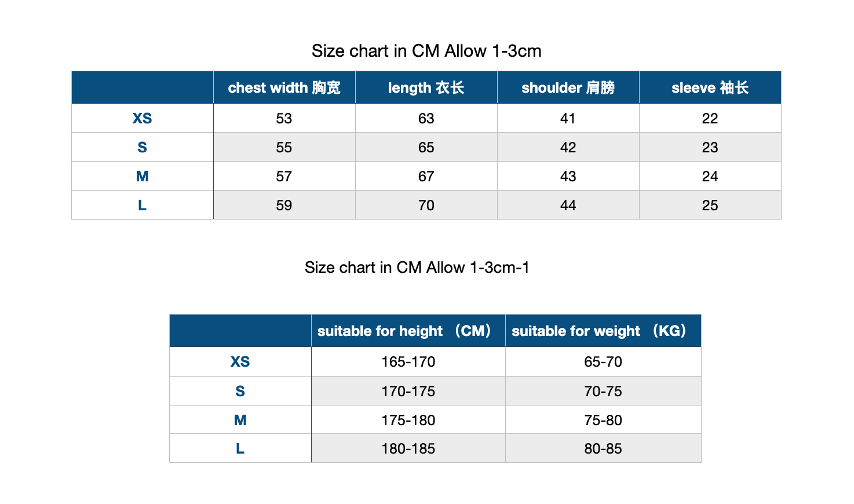Viewport: 854px width, 504px height.
Task: Click the length cell showing 70
Action: 426,205
